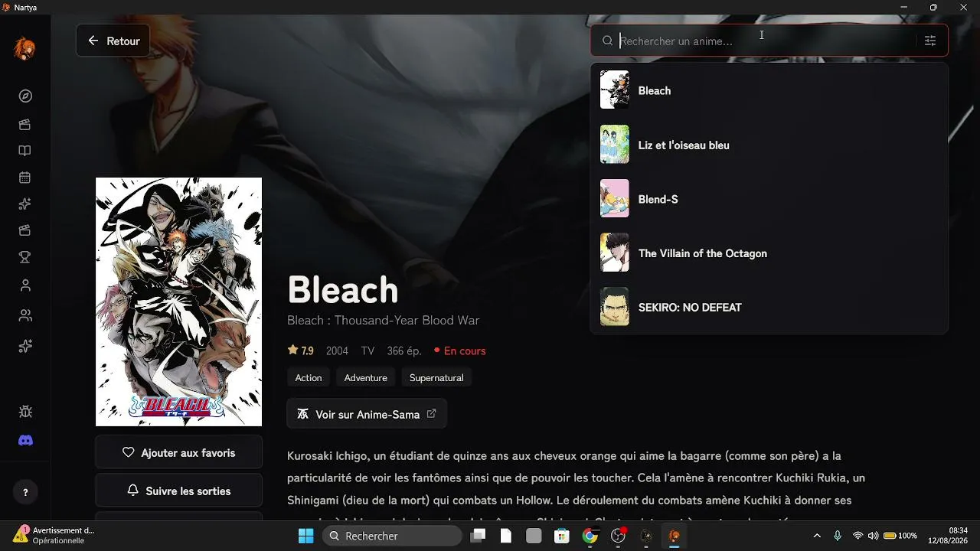This screenshot has width=980, height=551.
Task: Open Google Chrome from the taskbar
Action: click(590, 536)
